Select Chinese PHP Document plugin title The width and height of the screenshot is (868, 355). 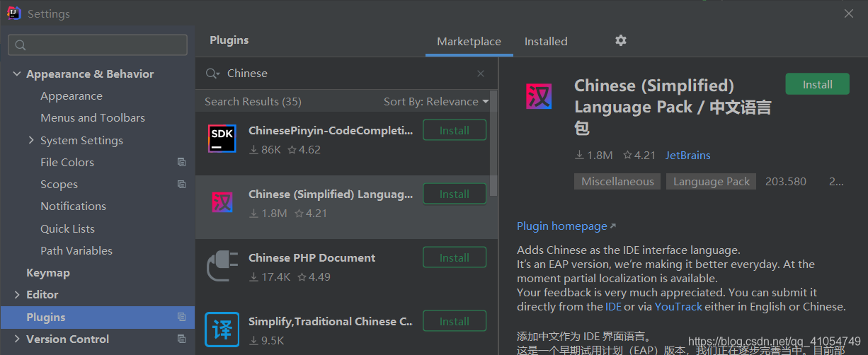coord(312,257)
